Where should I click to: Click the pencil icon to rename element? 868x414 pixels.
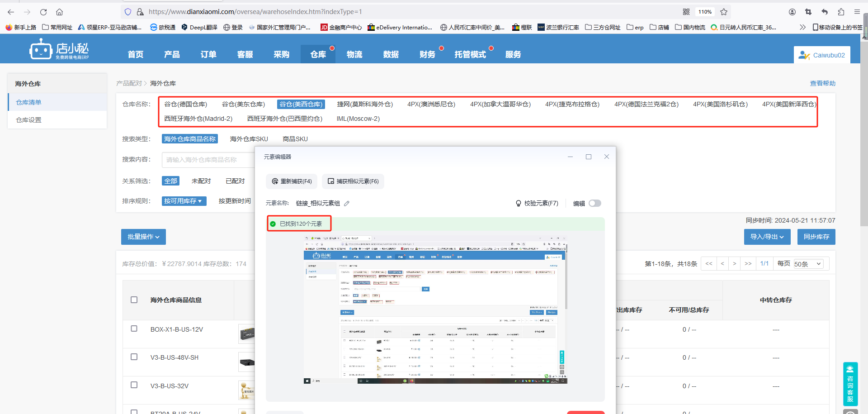pyautogui.click(x=347, y=204)
